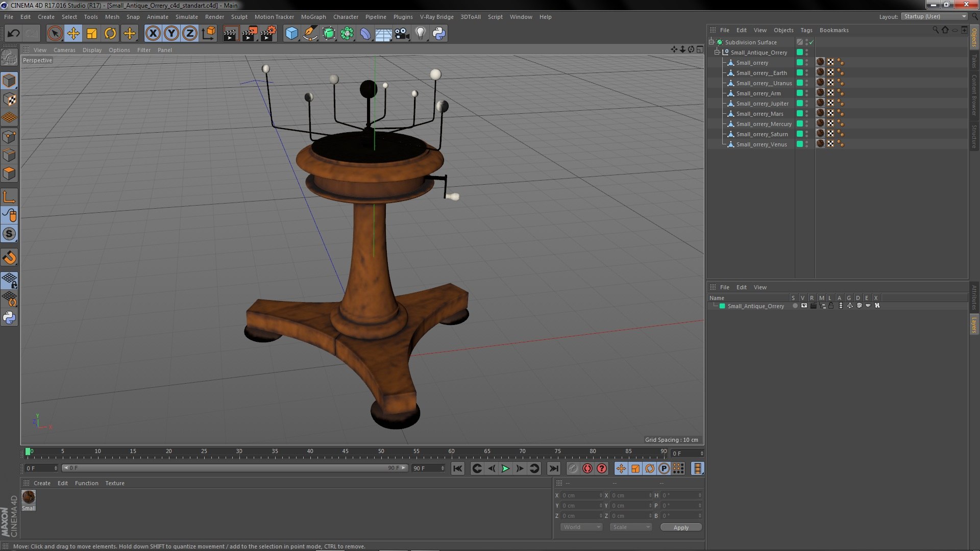Open the Python script icon in toolbar
The width and height of the screenshot is (980, 551).
(x=438, y=34)
